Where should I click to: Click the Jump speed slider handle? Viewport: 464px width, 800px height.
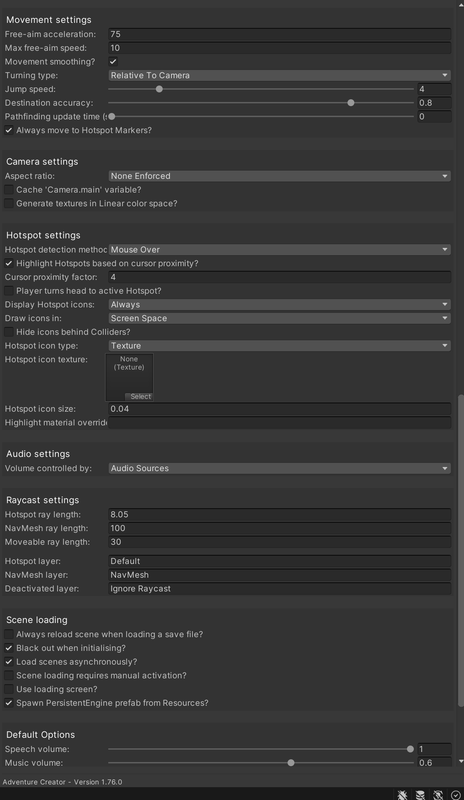pos(159,89)
